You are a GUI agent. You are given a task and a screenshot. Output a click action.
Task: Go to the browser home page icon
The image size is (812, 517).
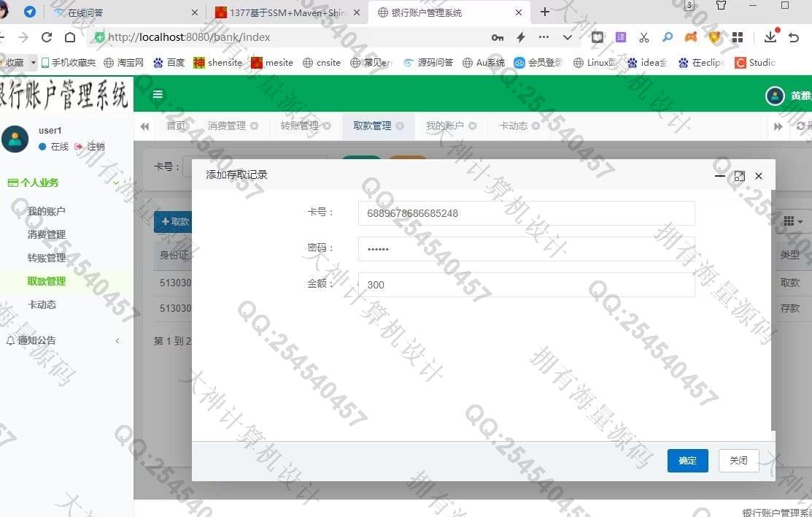70,37
